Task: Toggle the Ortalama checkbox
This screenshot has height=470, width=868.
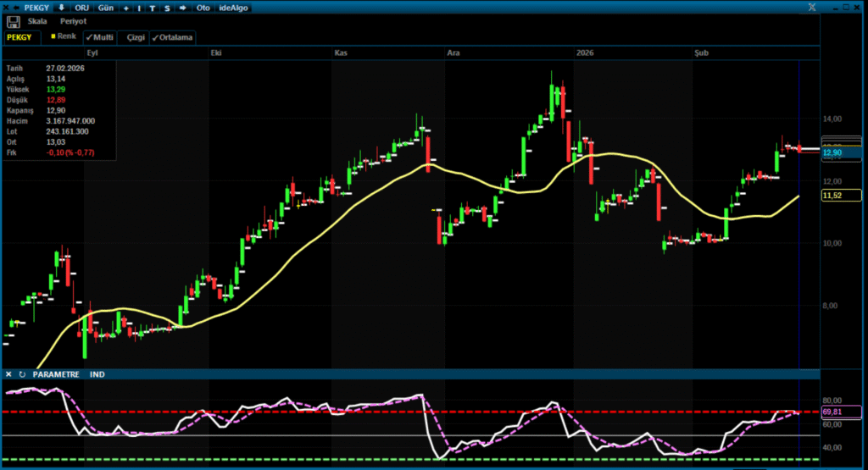Action: tap(173, 37)
